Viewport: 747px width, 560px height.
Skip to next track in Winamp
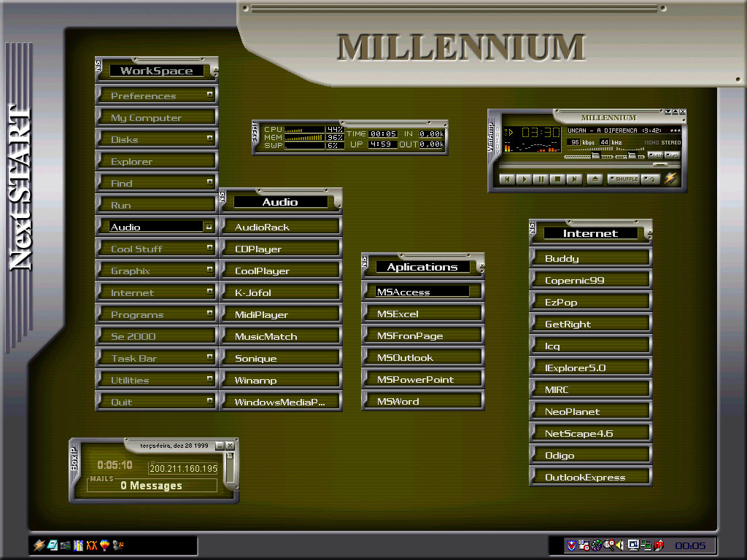click(575, 179)
